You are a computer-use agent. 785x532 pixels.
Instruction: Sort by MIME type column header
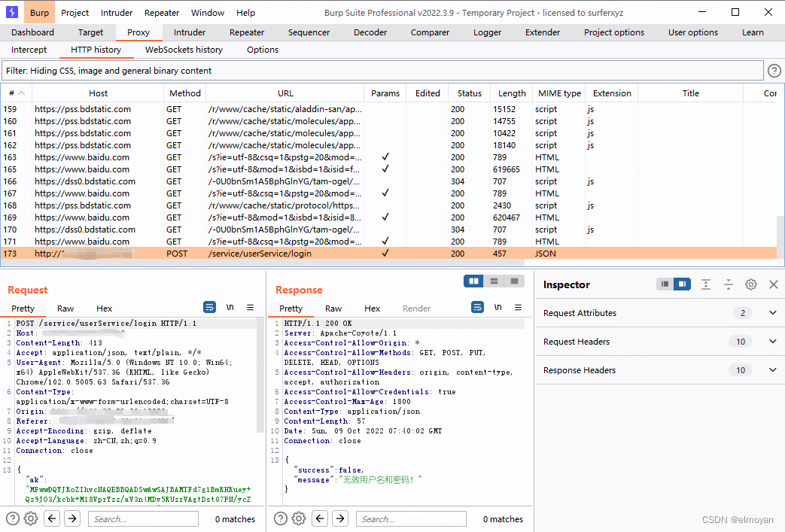pyautogui.click(x=559, y=93)
